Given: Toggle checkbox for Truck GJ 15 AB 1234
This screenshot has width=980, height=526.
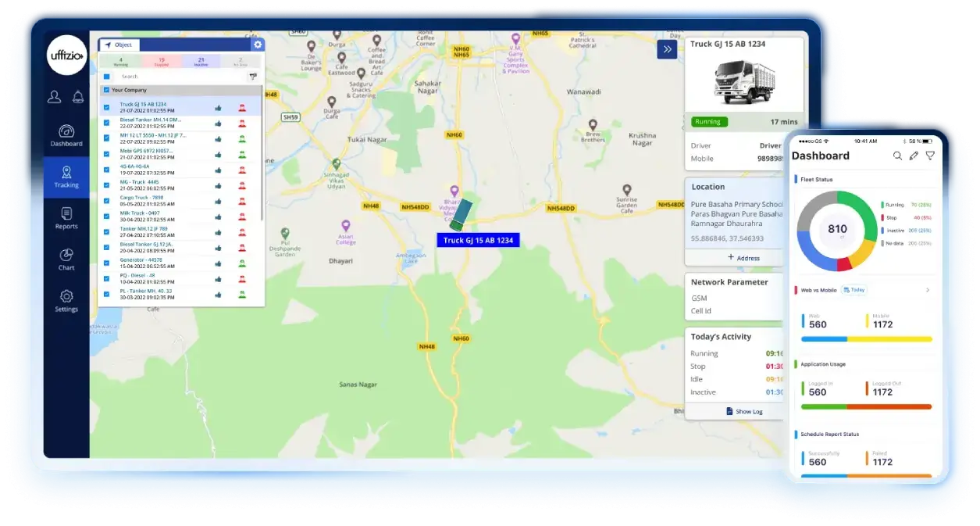Looking at the screenshot, I should pyautogui.click(x=106, y=107).
